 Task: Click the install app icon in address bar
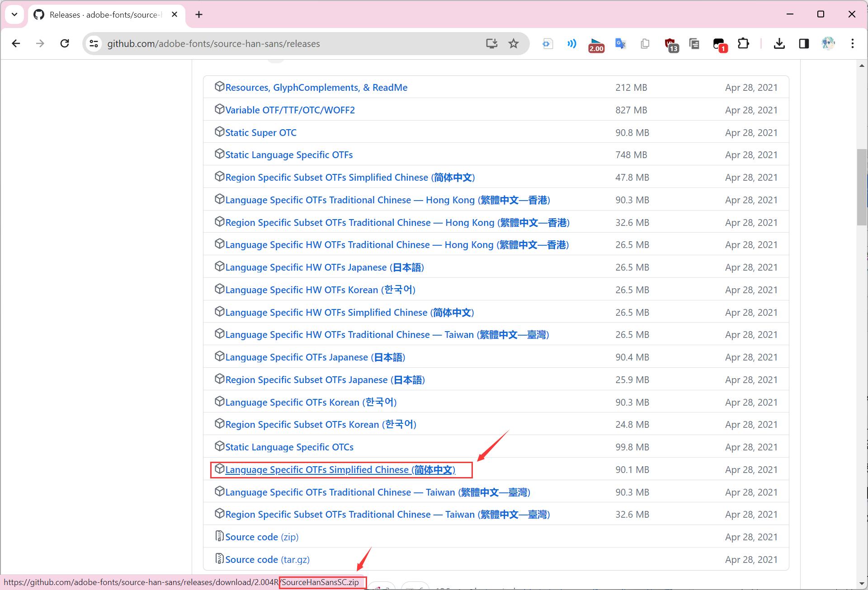(491, 43)
